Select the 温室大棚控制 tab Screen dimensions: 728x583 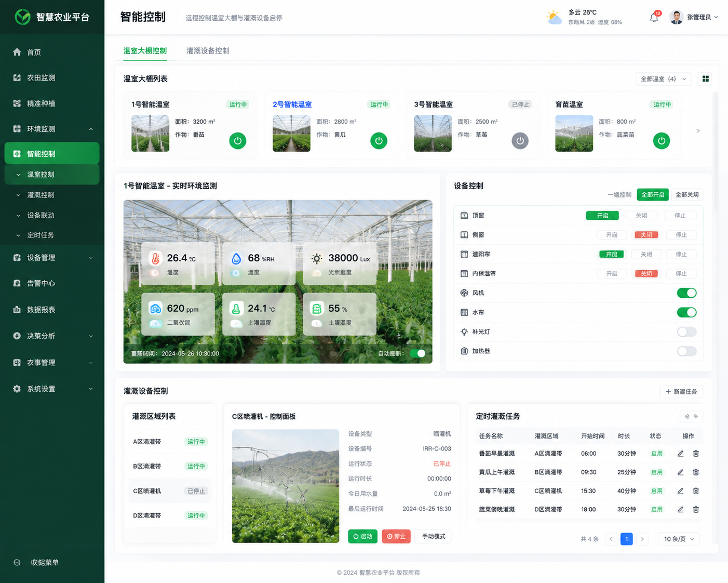[145, 51]
